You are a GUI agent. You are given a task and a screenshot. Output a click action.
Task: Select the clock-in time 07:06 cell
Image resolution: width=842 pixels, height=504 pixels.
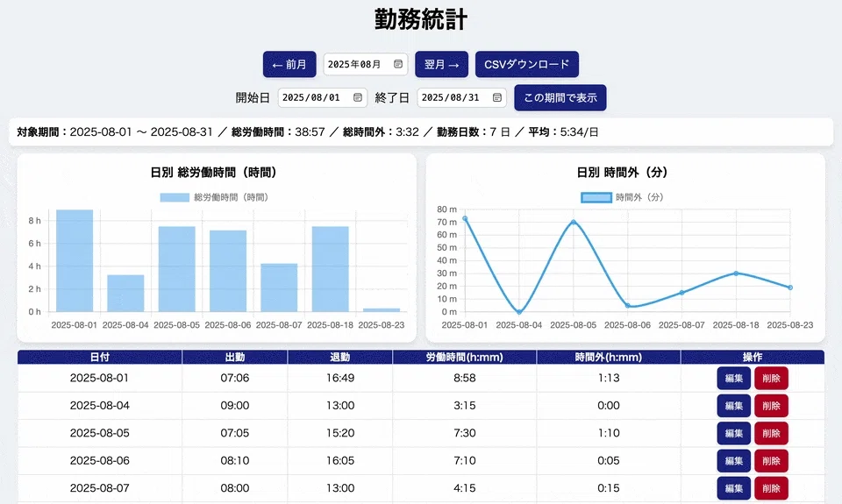(235, 378)
